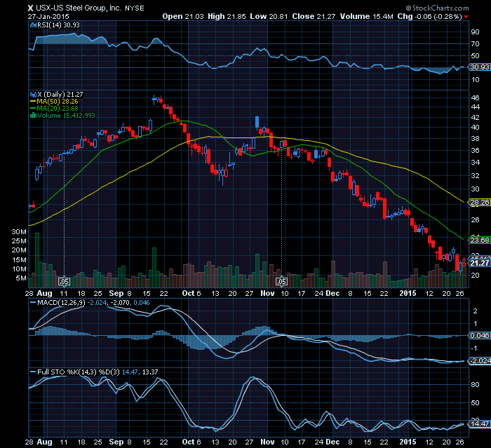Viewport: 491px width, 448px height.
Task: Click the 30.93 RSI value tag
Action: pos(480,67)
